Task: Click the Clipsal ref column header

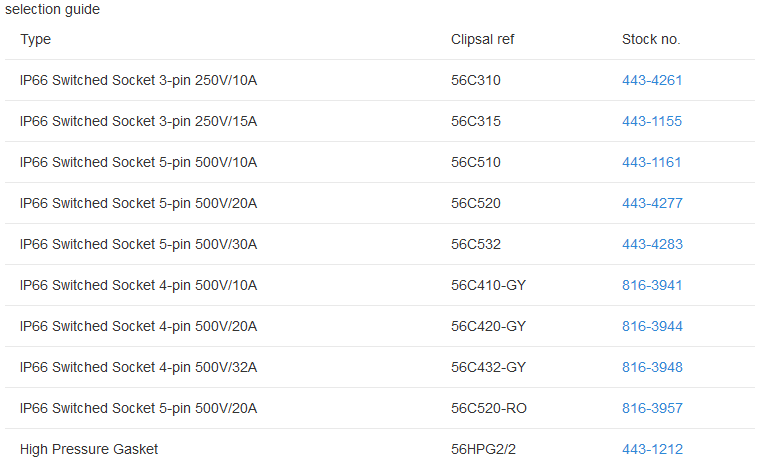Action: (x=482, y=39)
